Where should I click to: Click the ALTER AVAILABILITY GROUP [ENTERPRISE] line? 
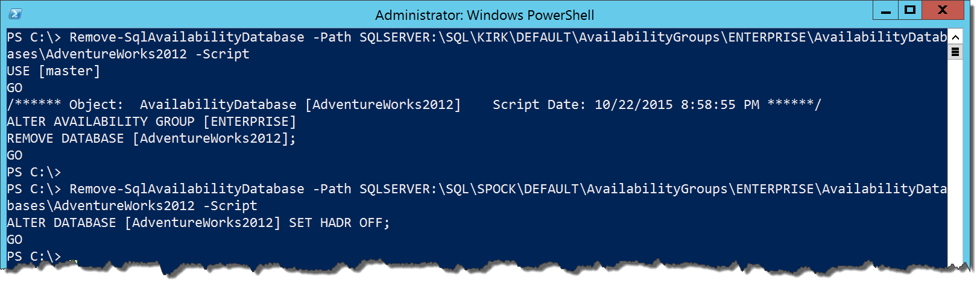[151, 122]
